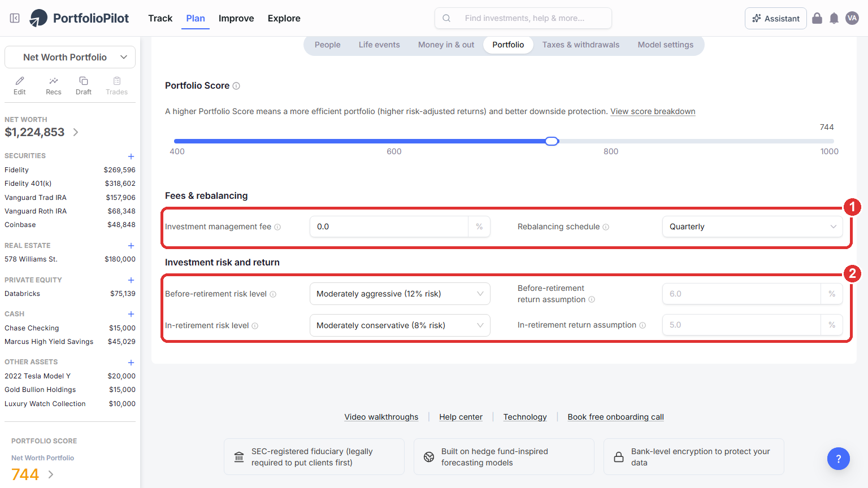Open In-retirement risk level dropdown
This screenshot has height=488, width=868.
[400, 325]
